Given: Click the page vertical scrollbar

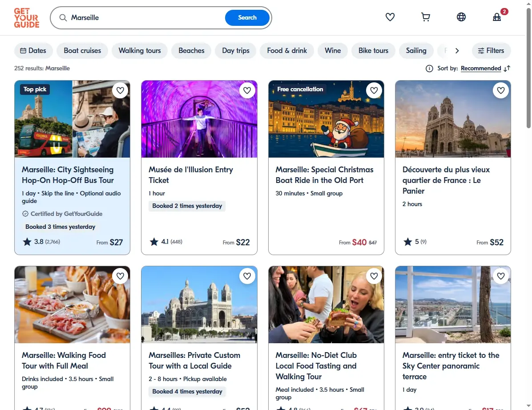Looking at the screenshot, I should [x=528, y=68].
